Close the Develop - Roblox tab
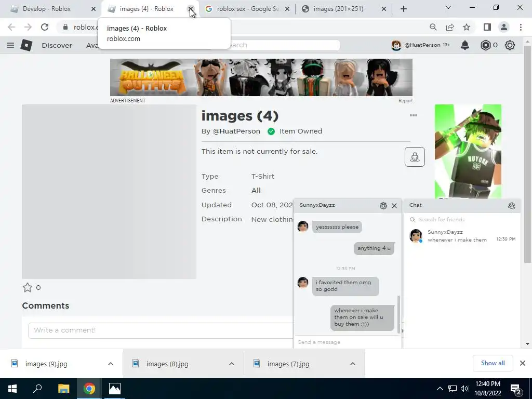The width and height of the screenshot is (532, 399). (x=94, y=9)
